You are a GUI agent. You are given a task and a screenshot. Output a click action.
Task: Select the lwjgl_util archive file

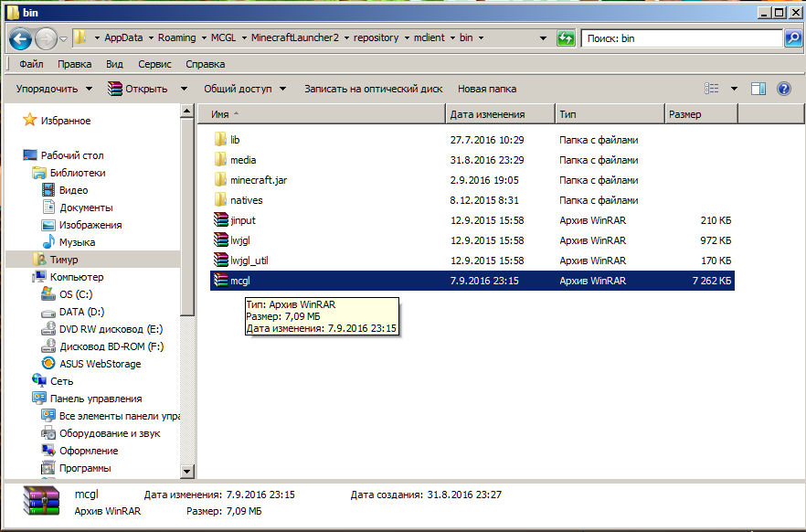pos(249,260)
